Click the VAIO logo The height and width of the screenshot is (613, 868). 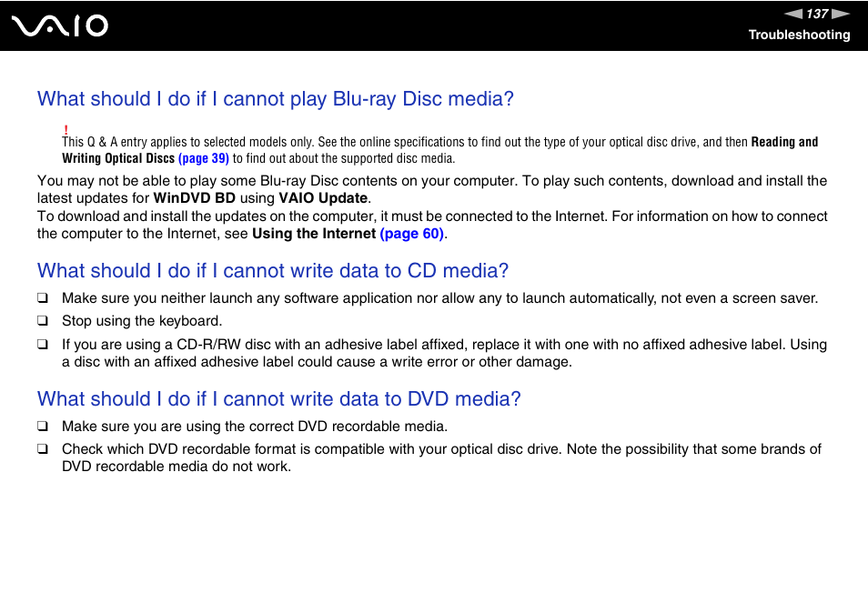coord(60,26)
